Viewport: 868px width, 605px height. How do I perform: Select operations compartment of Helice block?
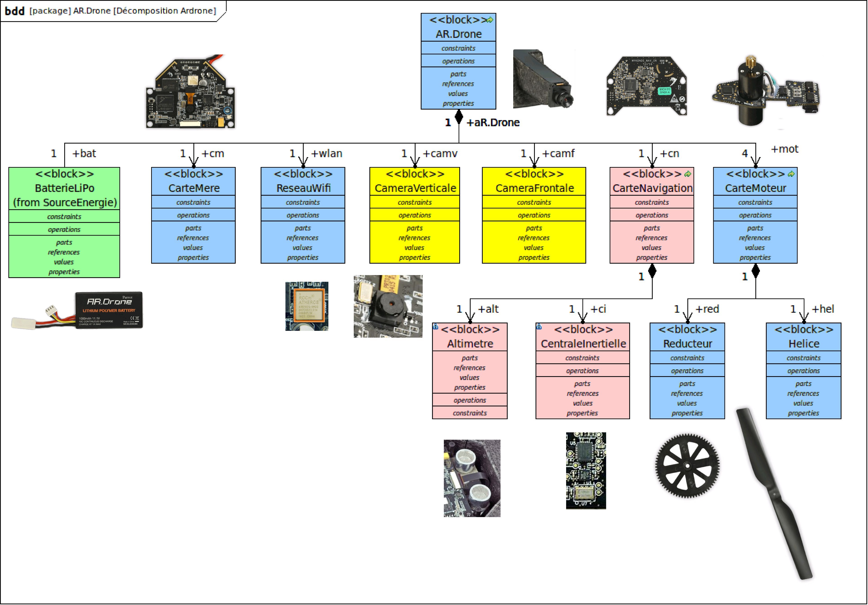click(804, 371)
